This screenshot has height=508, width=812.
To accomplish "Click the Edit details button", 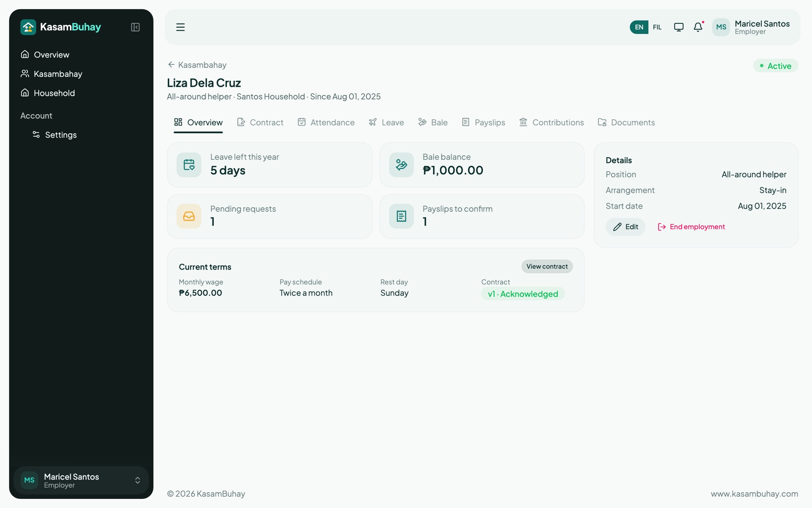I will tap(626, 227).
